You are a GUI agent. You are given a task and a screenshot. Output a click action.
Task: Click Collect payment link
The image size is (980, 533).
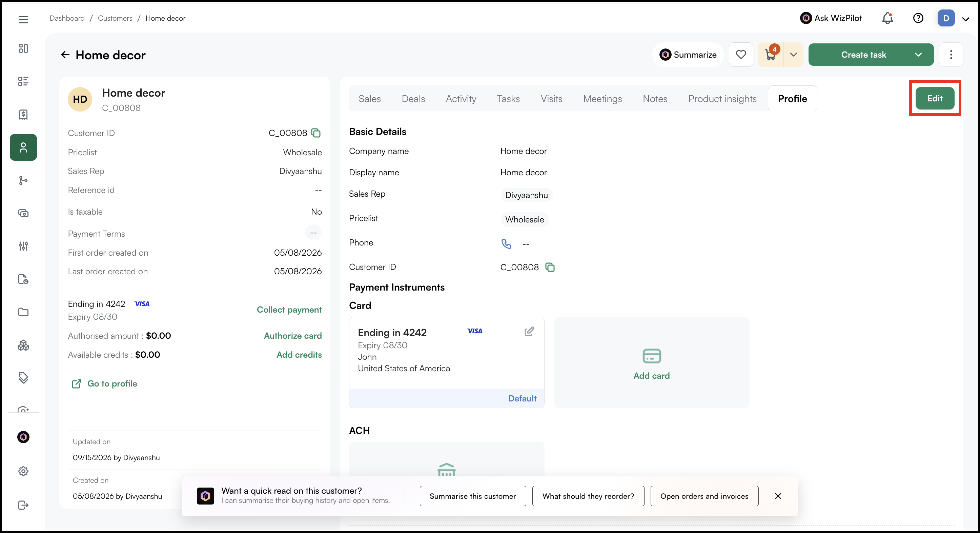pos(289,310)
